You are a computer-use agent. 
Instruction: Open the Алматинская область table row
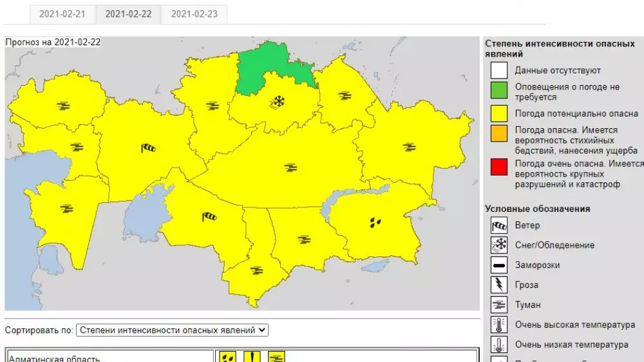[109, 357]
